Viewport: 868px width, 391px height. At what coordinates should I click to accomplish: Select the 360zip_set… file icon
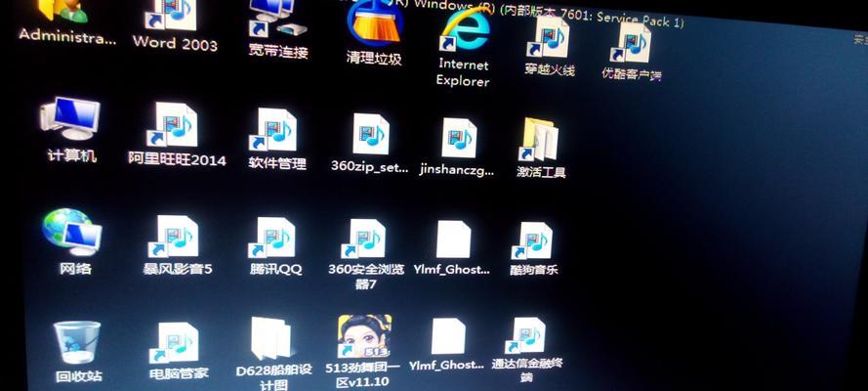pyautogui.click(x=371, y=134)
